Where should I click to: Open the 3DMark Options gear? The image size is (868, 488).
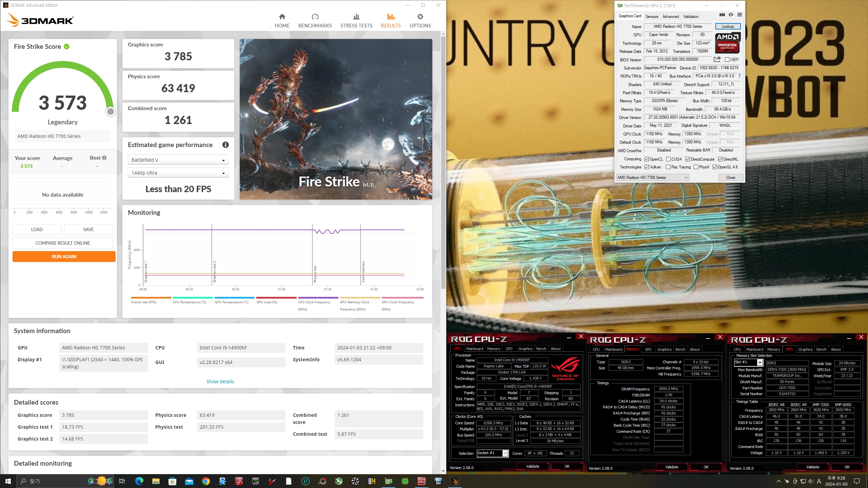tap(420, 21)
